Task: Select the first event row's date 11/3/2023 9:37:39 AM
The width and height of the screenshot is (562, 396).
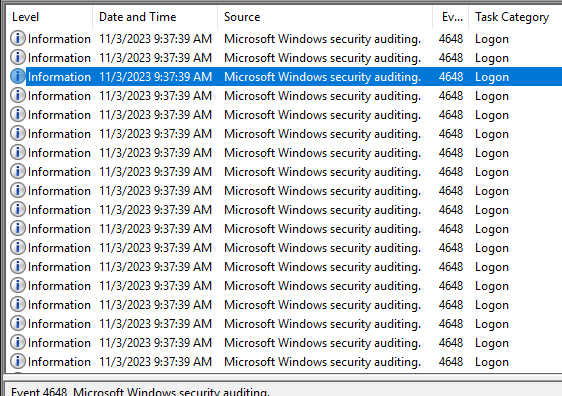Action: click(156, 39)
